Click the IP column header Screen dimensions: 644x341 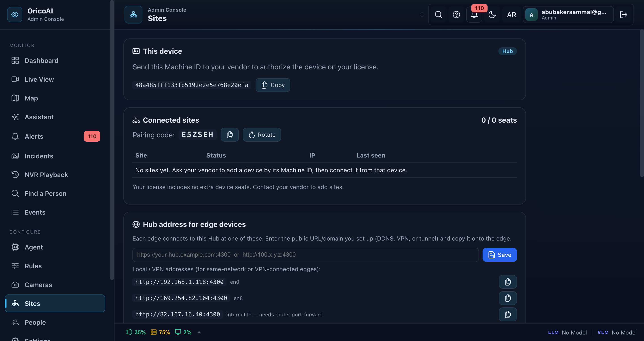(312, 155)
